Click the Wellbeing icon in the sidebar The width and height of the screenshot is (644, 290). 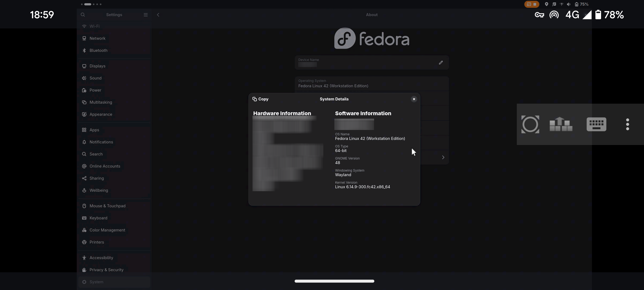click(84, 190)
